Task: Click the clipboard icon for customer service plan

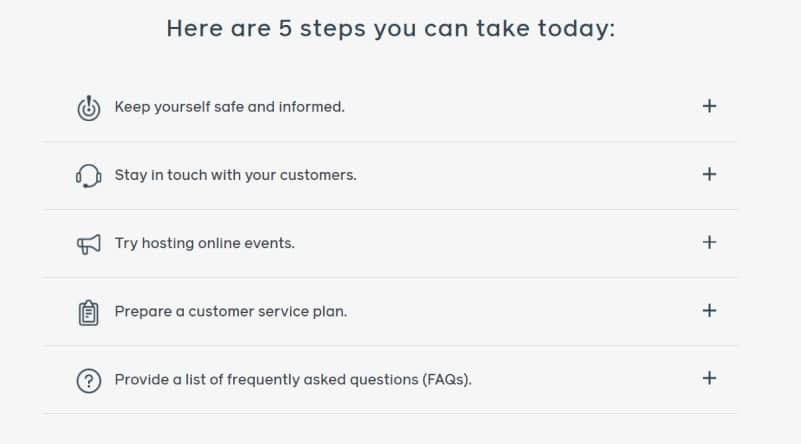Action: tap(88, 312)
